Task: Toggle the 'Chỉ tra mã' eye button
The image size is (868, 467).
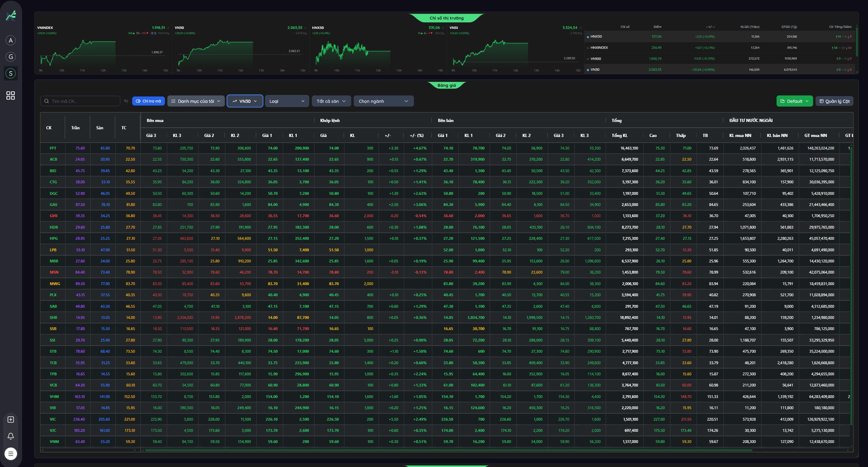Action: pyautogui.click(x=149, y=101)
